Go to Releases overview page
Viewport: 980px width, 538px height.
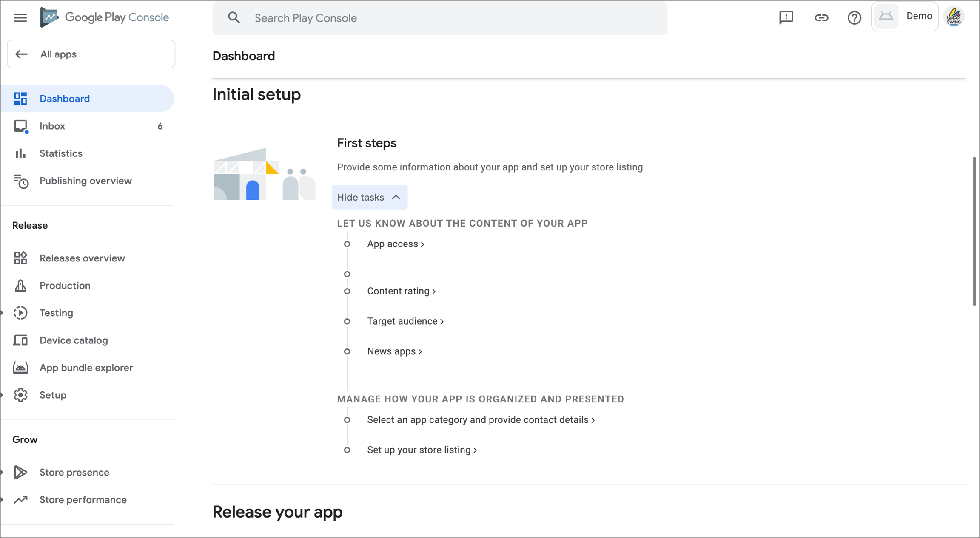click(82, 258)
